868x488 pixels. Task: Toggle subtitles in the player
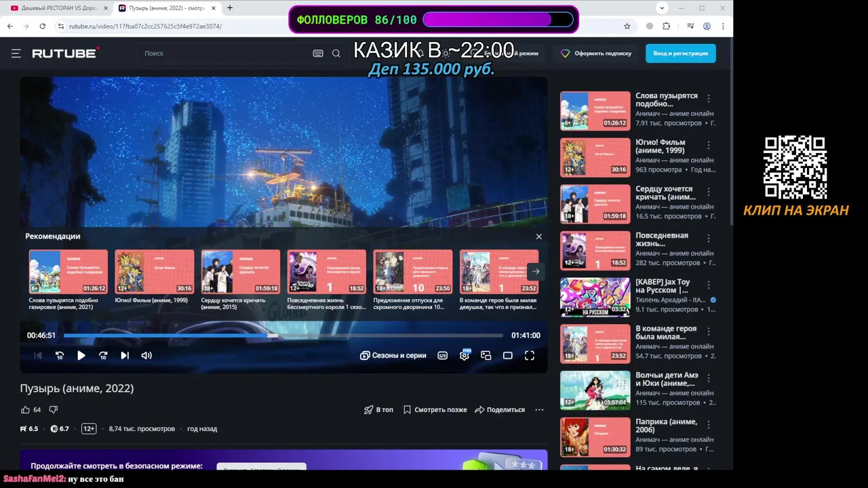point(443,355)
